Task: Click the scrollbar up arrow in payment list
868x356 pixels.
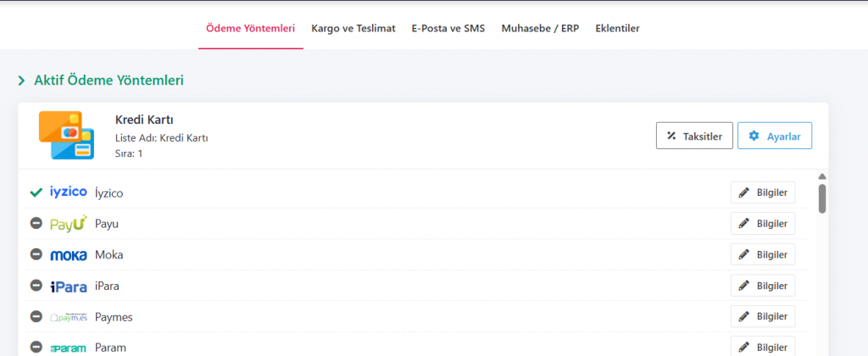Action: pos(821,177)
